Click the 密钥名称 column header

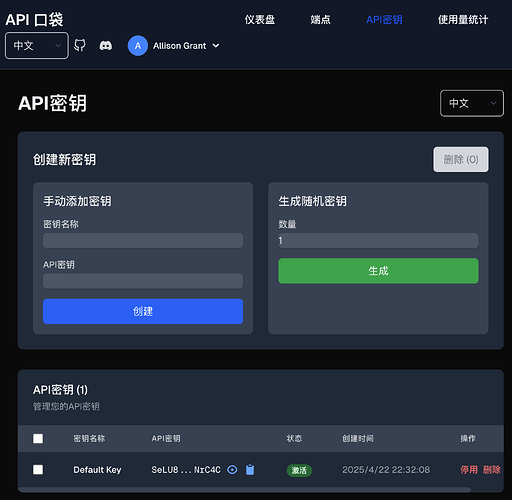[89, 438]
